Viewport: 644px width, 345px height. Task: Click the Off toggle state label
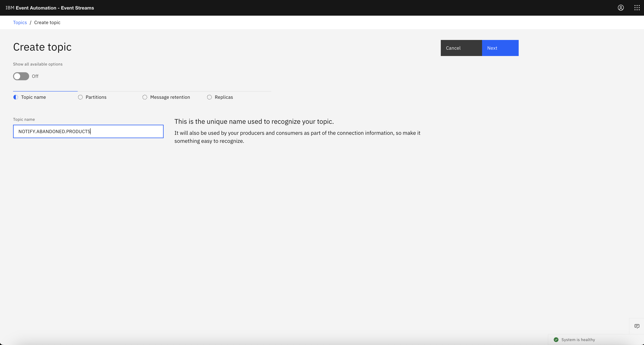(35, 76)
